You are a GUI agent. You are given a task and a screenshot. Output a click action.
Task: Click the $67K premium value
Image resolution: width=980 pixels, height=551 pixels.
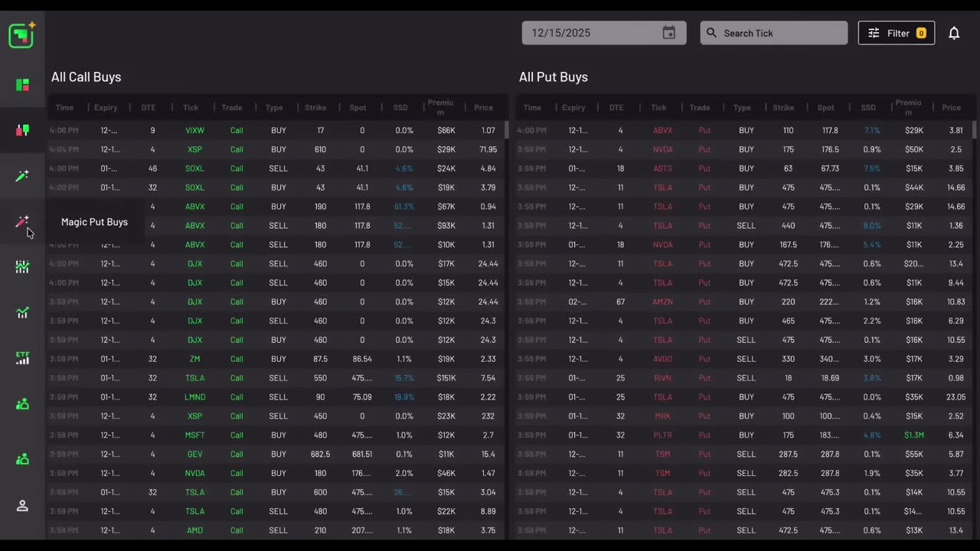tap(446, 207)
